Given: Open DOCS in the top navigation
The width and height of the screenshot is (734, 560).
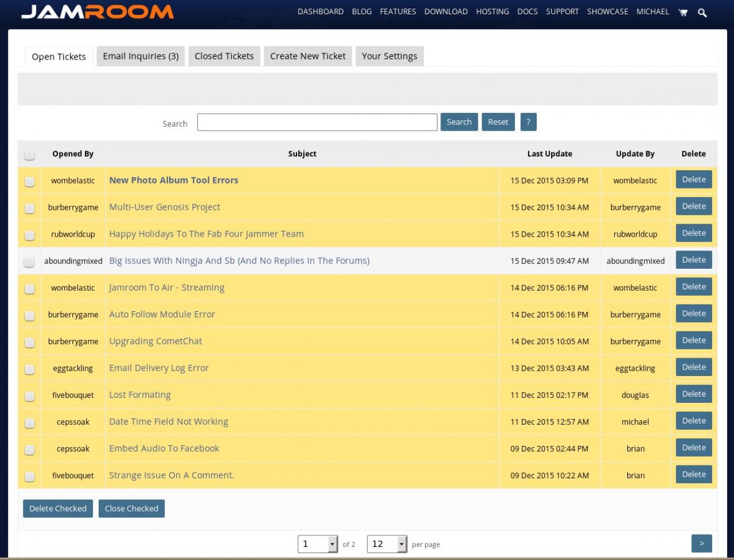Looking at the screenshot, I should coord(527,11).
